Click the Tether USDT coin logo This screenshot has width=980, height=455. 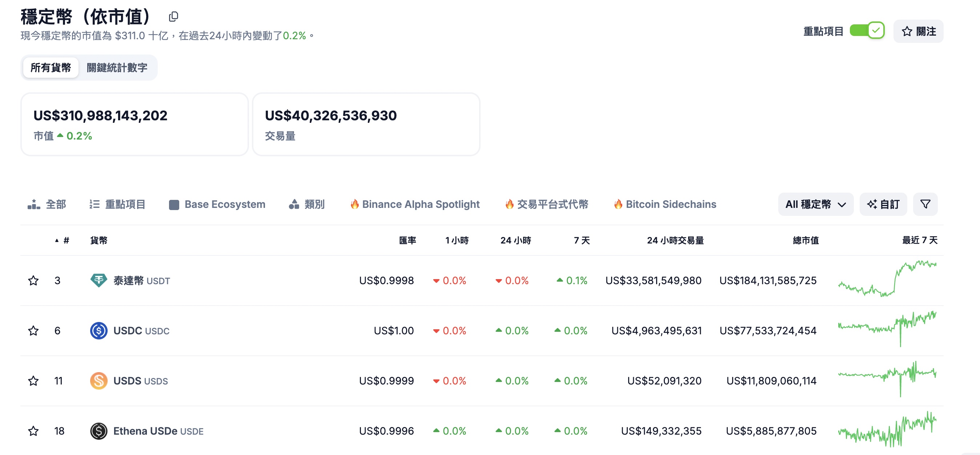coord(99,281)
